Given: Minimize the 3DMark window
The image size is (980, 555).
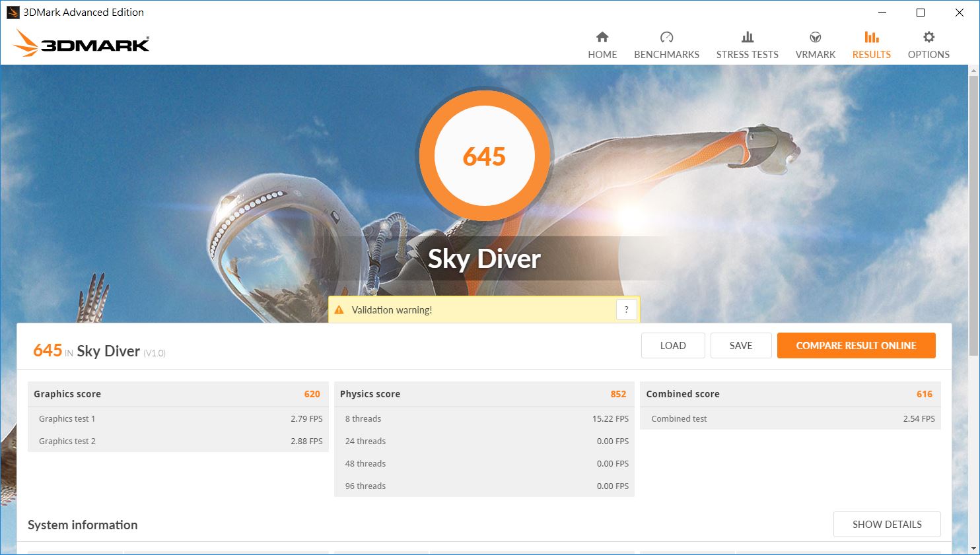Looking at the screenshot, I should [882, 13].
